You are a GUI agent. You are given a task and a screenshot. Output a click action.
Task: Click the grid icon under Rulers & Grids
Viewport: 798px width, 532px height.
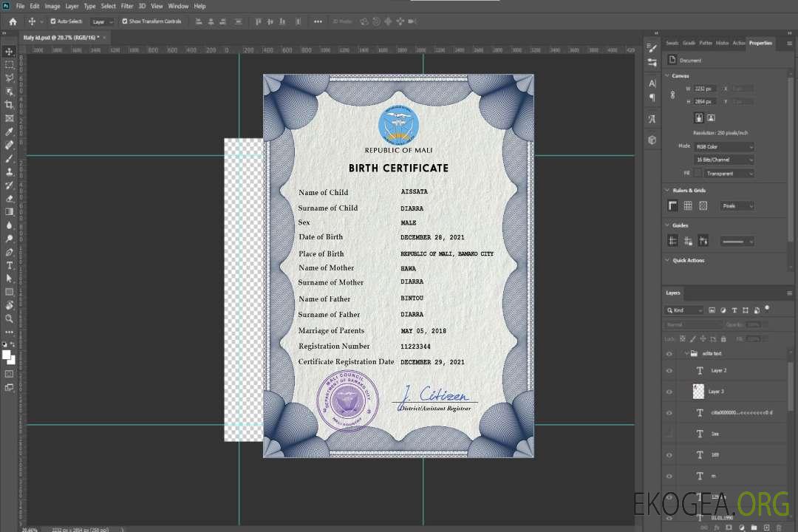(x=688, y=206)
